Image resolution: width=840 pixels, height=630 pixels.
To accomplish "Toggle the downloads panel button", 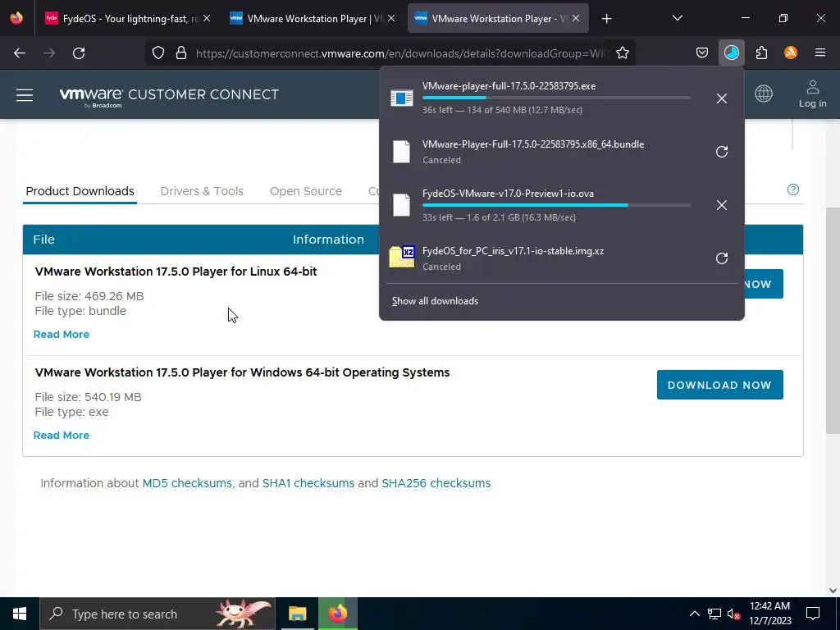I will (731, 53).
